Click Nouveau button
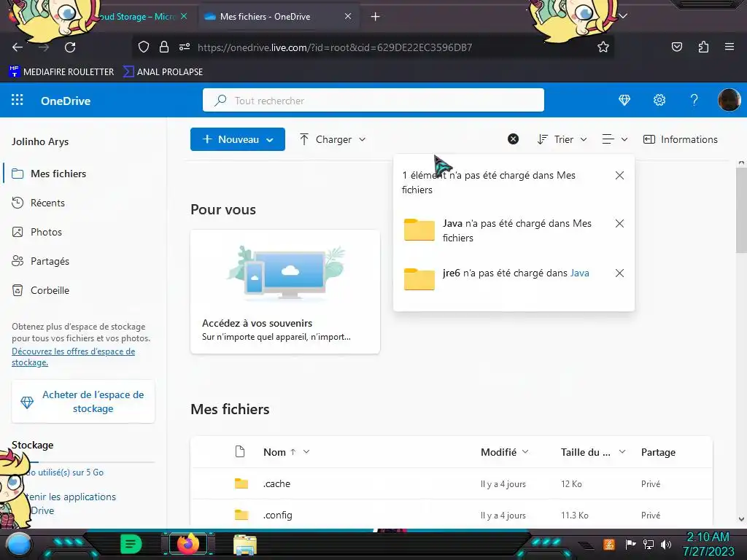Viewport: 747px width, 560px height. [x=238, y=139]
